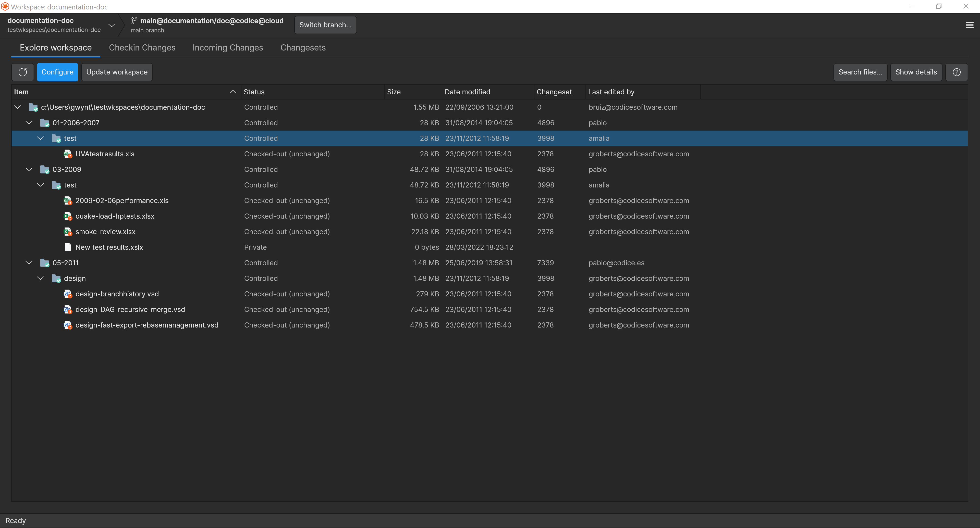Image resolution: width=980 pixels, height=528 pixels.
Task: Open the help question mark icon
Action: pos(957,72)
